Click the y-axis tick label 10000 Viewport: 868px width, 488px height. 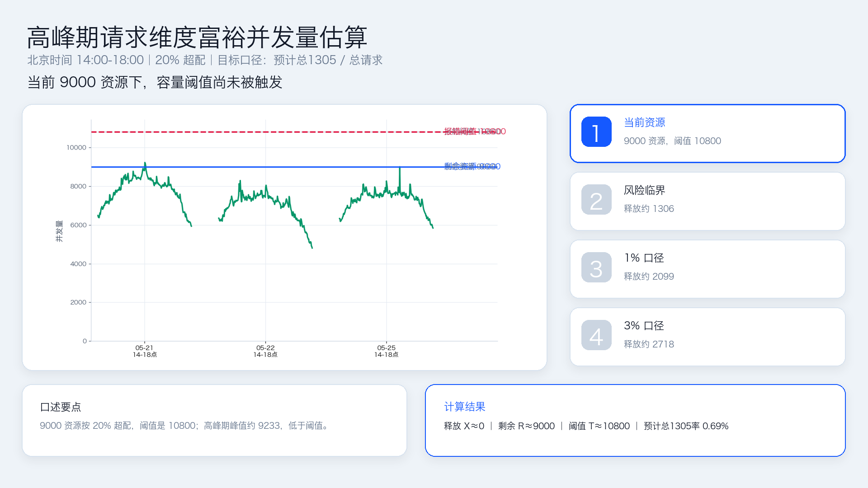point(76,147)
